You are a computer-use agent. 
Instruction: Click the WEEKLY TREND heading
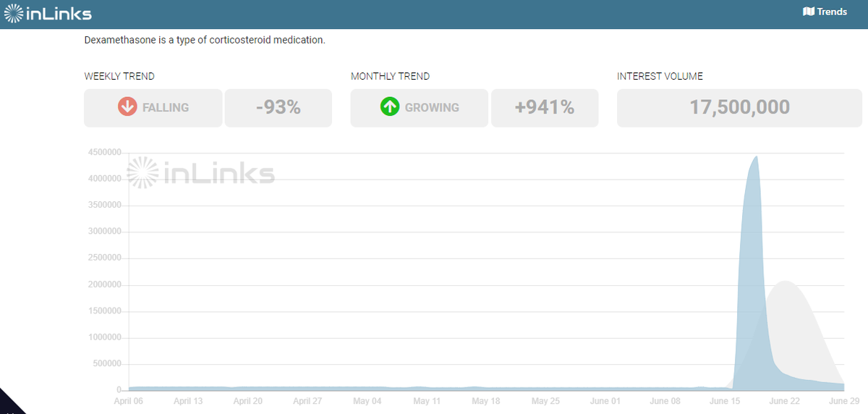[x=119, y=76]
